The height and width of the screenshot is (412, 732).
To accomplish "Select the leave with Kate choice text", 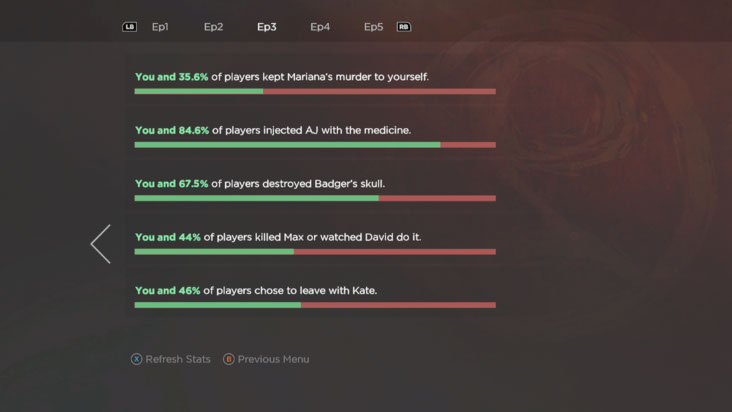I will coord(256,290).
